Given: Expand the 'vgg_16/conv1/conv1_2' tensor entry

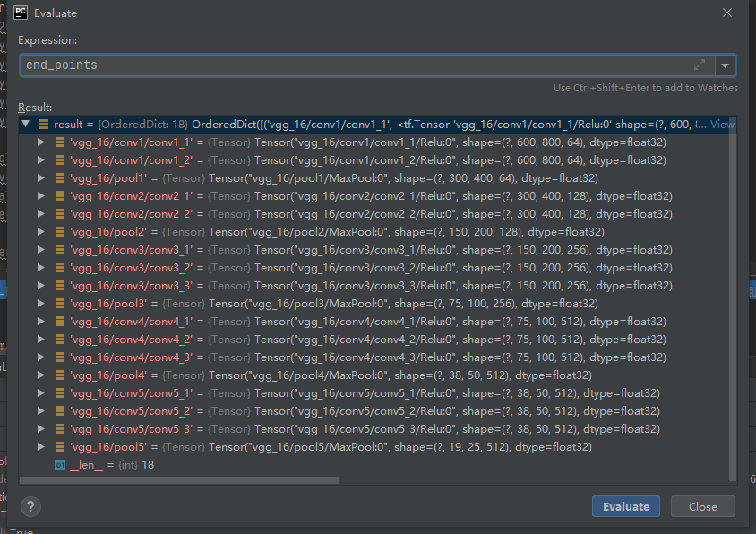Looking at the screenshot, I should click(41, 159).
